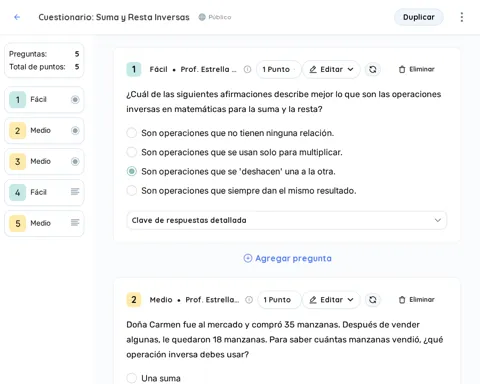Click the Eliminar label on question 1
The height and width of the screenshot is (384, 480).
point(422,69)
